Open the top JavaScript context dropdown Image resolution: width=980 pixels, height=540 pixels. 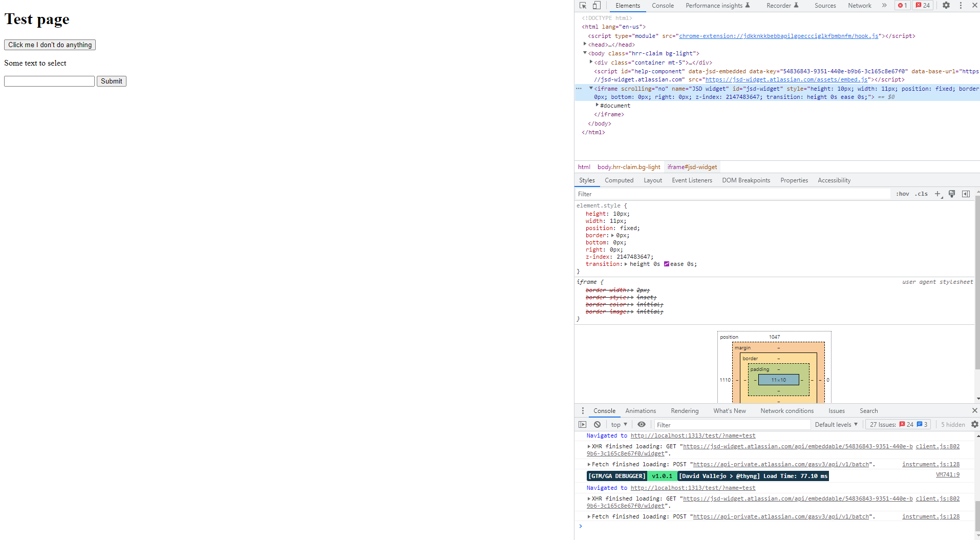[619, 425]
